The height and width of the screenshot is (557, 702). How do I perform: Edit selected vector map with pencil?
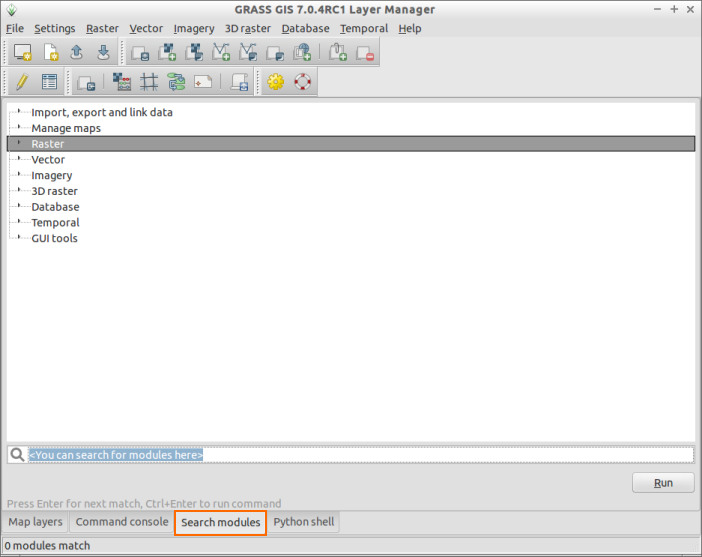(22, 82)
